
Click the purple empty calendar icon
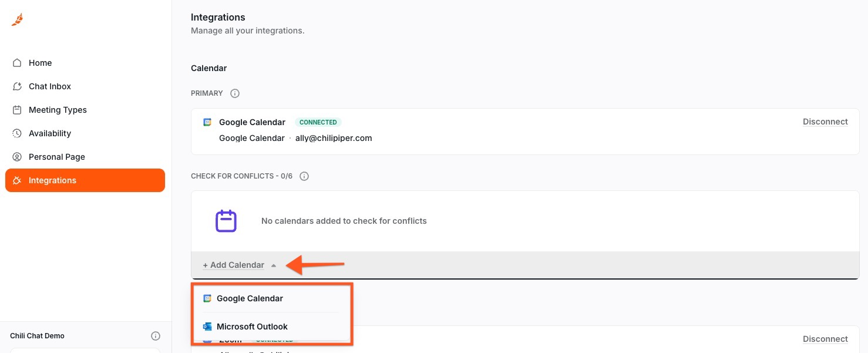click(x=226, y=221)
